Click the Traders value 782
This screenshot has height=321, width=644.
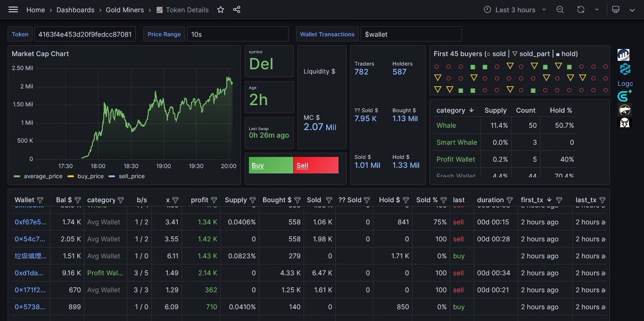(x=362, y=72)
